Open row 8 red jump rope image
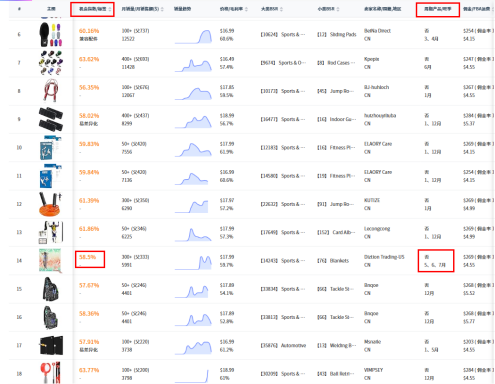 pyautogui.click(x=51, y=91)
